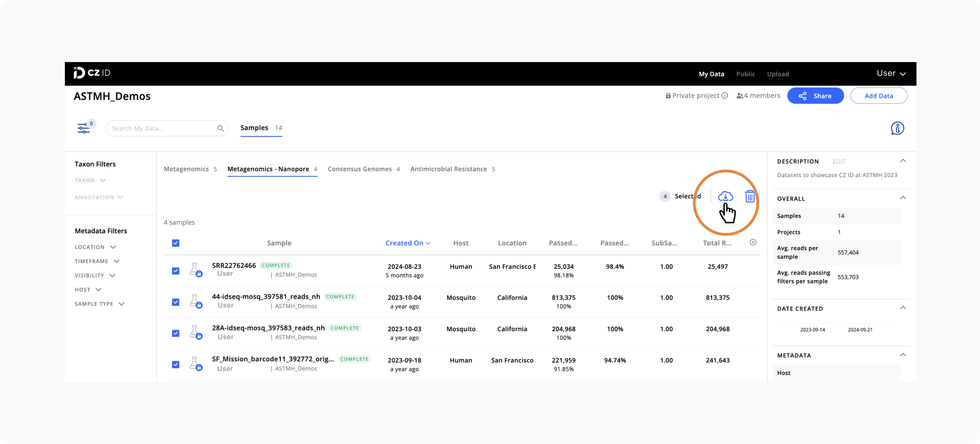This screenshot has height=444, width=980.
Task: Uncheck the SRR22762466 sample checkbox
Action: tap(175, 271)
